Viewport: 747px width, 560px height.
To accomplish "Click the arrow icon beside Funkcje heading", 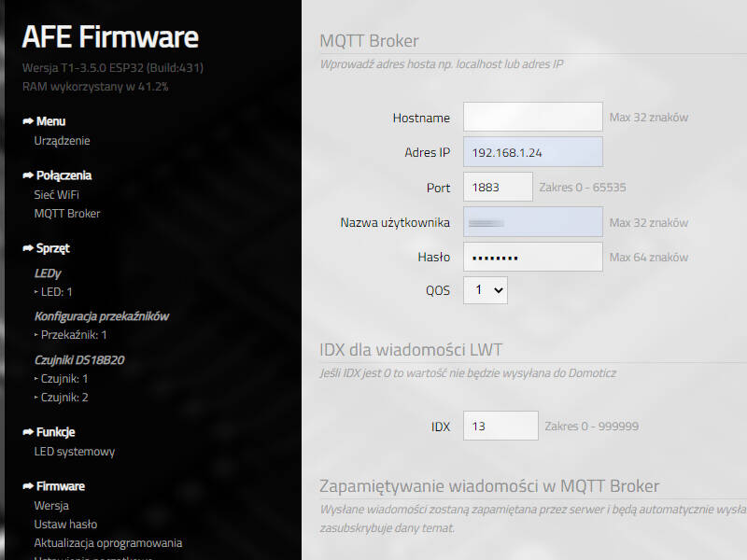I will pyautogui.click(x=28, y=432).
